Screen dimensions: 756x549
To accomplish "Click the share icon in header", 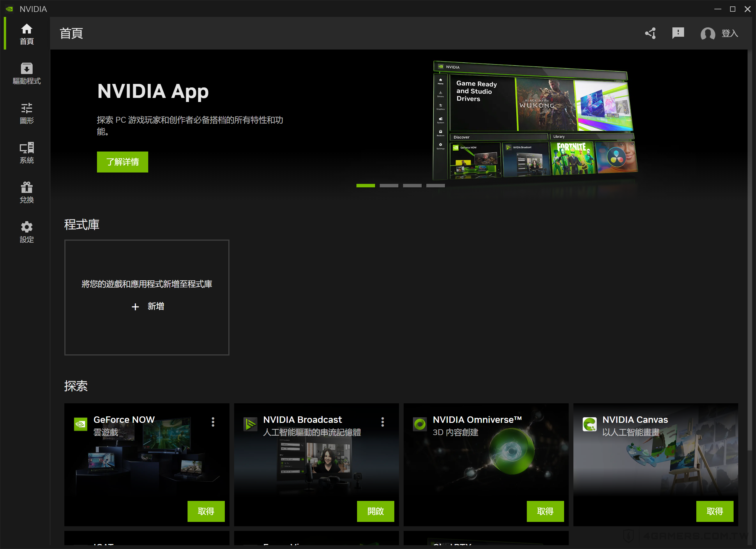I will click(650, 33).
